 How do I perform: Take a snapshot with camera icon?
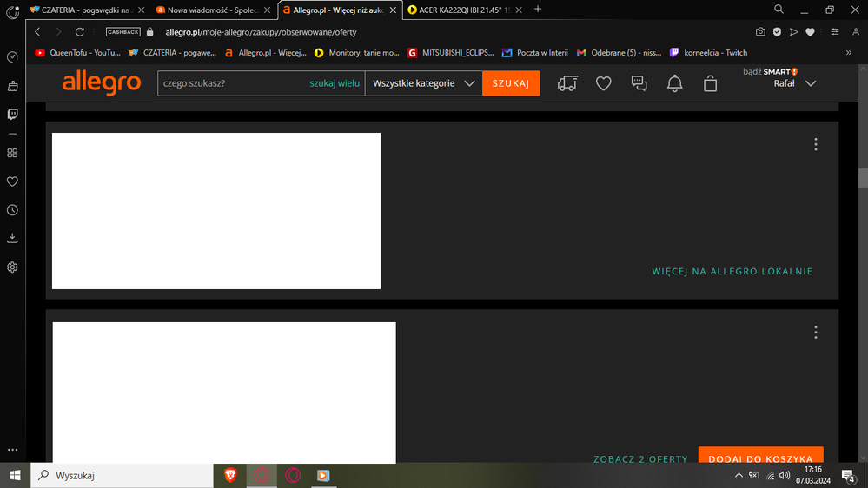[x=760, y=32]
